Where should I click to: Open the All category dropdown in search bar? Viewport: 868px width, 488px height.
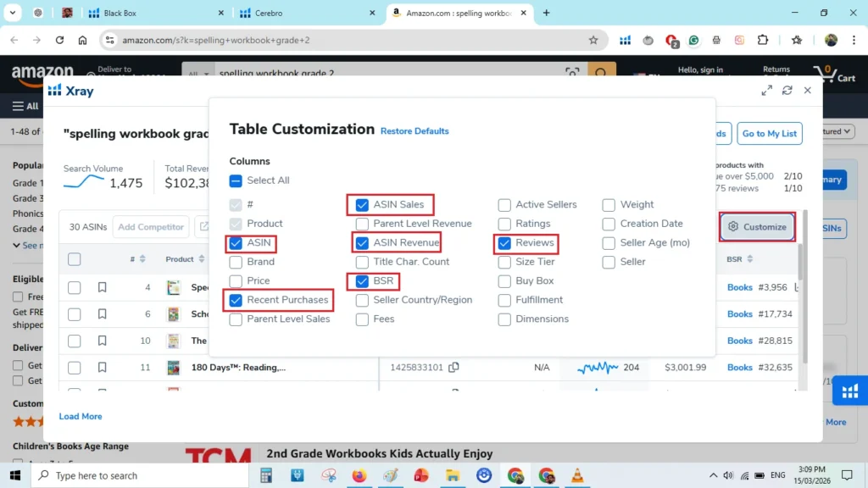tap(197, 73)
